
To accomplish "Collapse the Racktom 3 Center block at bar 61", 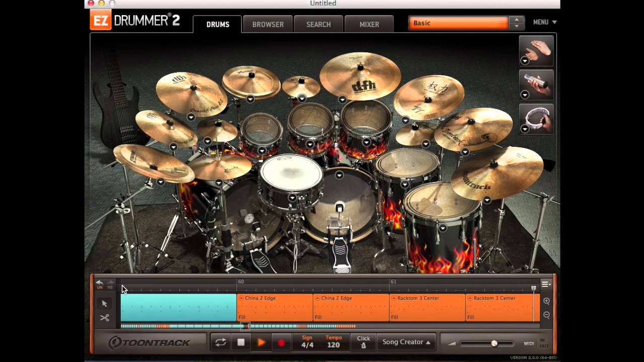I will coord(393,298).
